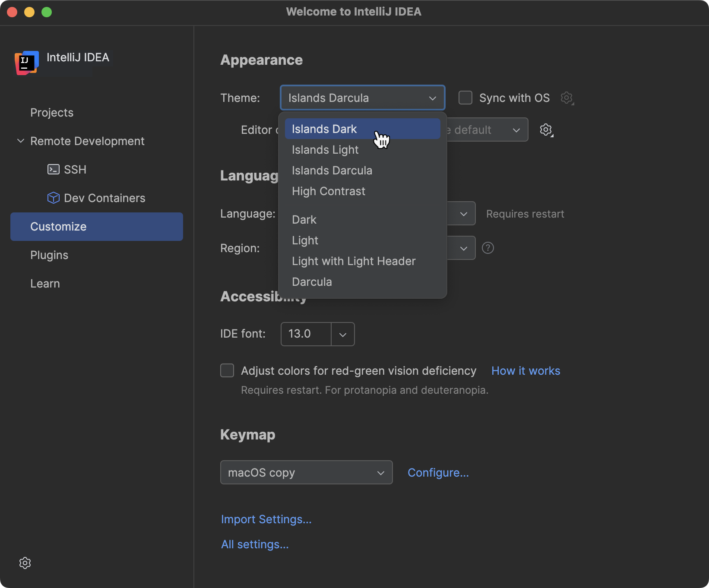The image size is (709, 588).
Task: Open options gear at sidebar bottom
Action: click(25, 563)
